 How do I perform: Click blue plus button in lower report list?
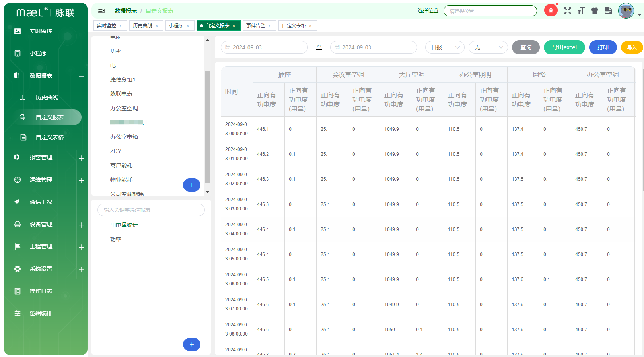(x=192, y=344)
